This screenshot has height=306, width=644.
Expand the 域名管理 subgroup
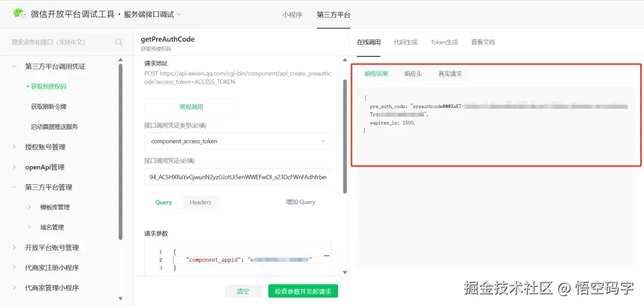click(x=30, y=227)
